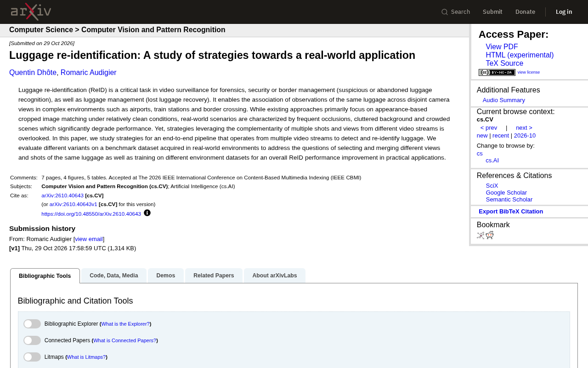Open the Semantic Scholar link

(x=509, y=200)
